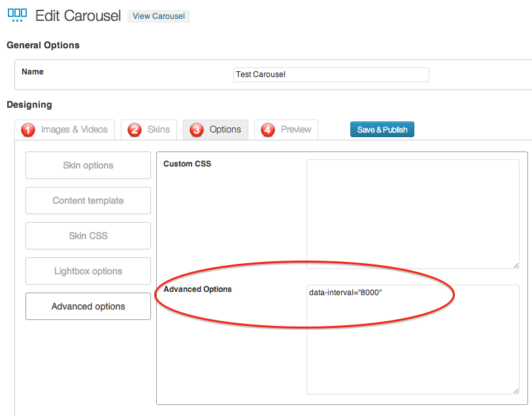Select the Options tab label
Image resolution: width=532 pixels, height=416 pixels.
[225, 129]
